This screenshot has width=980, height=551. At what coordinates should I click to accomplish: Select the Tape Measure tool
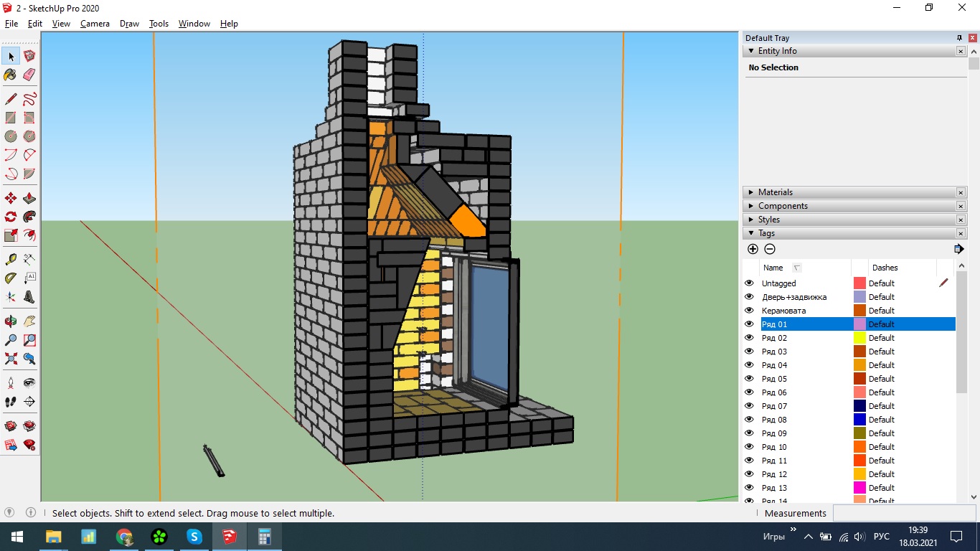11,259
